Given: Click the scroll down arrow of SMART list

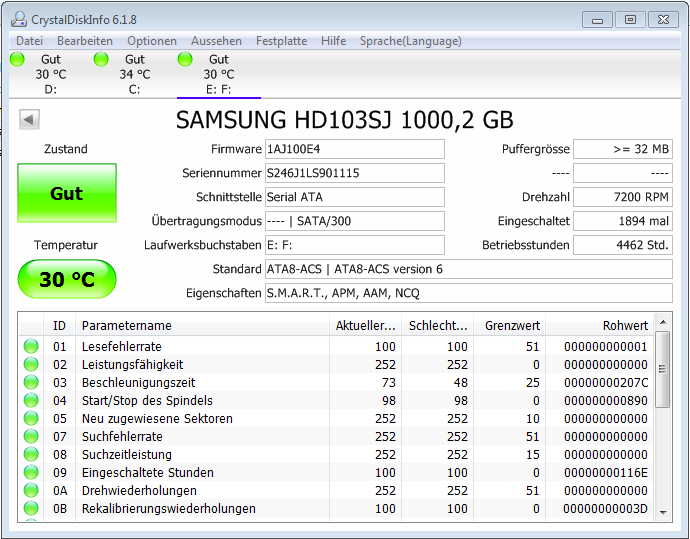Looking at the screenshot, I should click(x=663, y=513).
